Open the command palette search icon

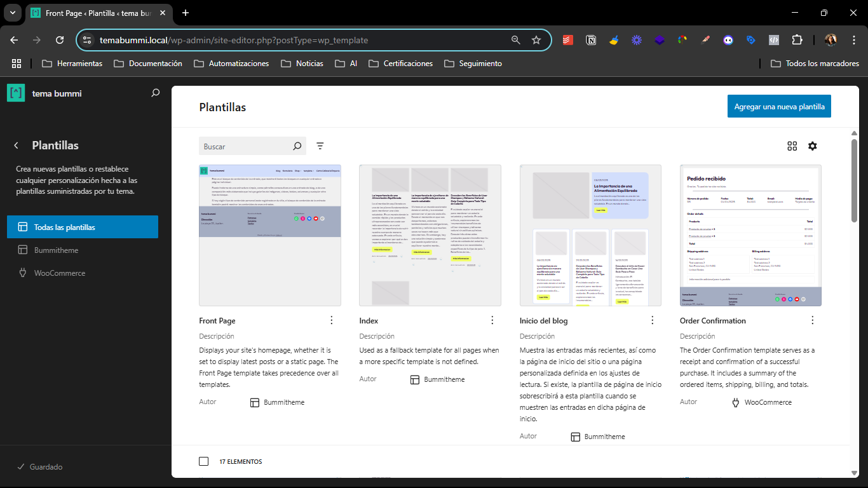tap(155, 93)
